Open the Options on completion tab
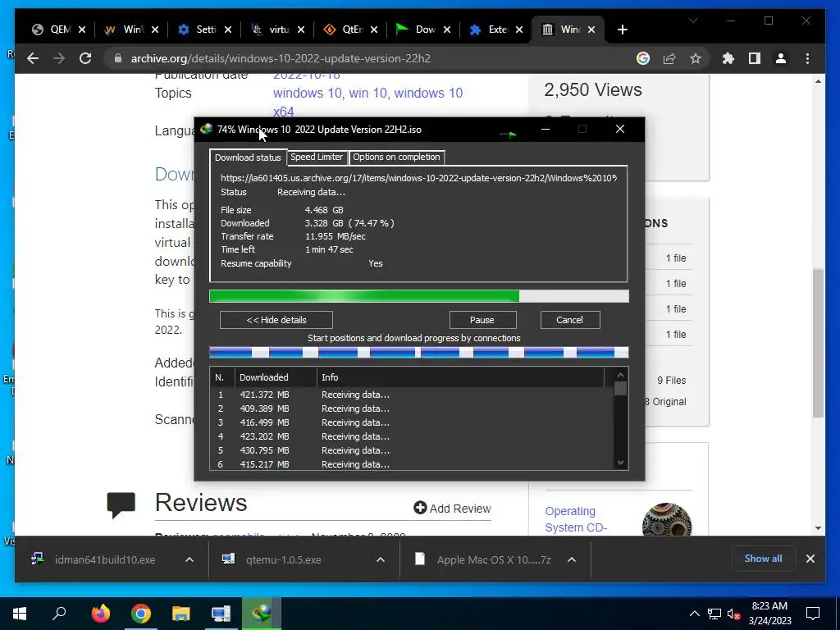840x630 pixels. [396, 157]
